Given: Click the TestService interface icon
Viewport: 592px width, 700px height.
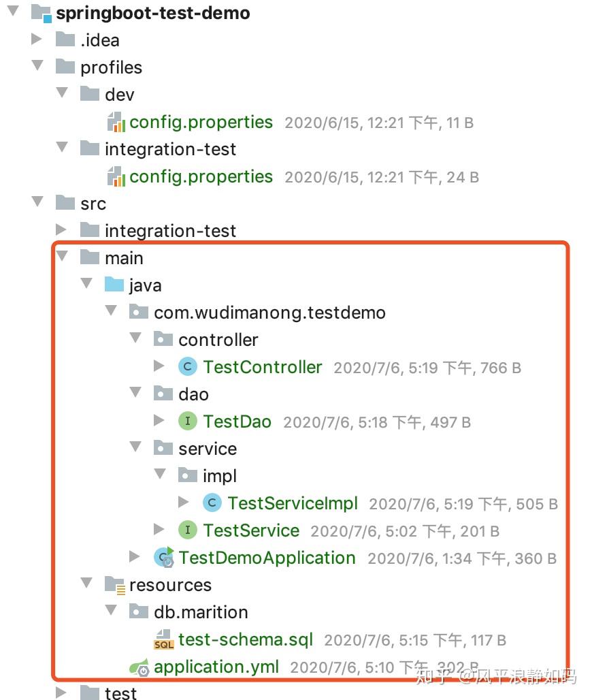Looking at the screenshot, I should pyautogui.click(x=187, y=530).
